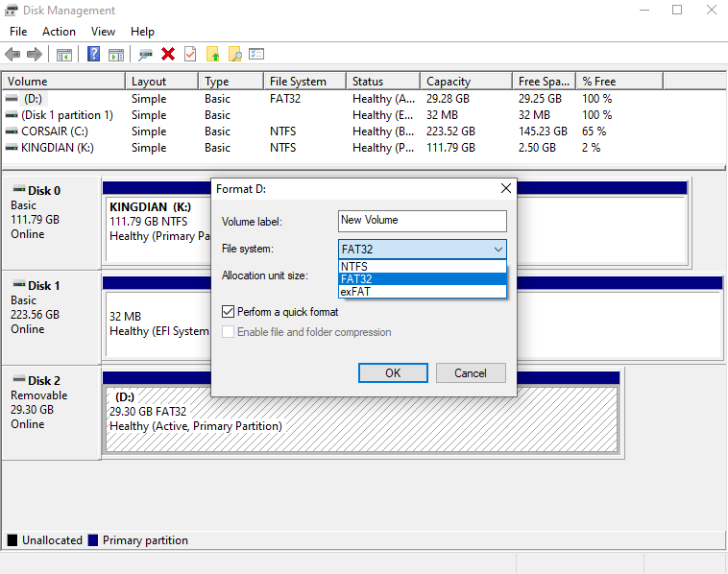Select the (D:) volume row label
Screen dimensions: 728x574
(33, 99)
